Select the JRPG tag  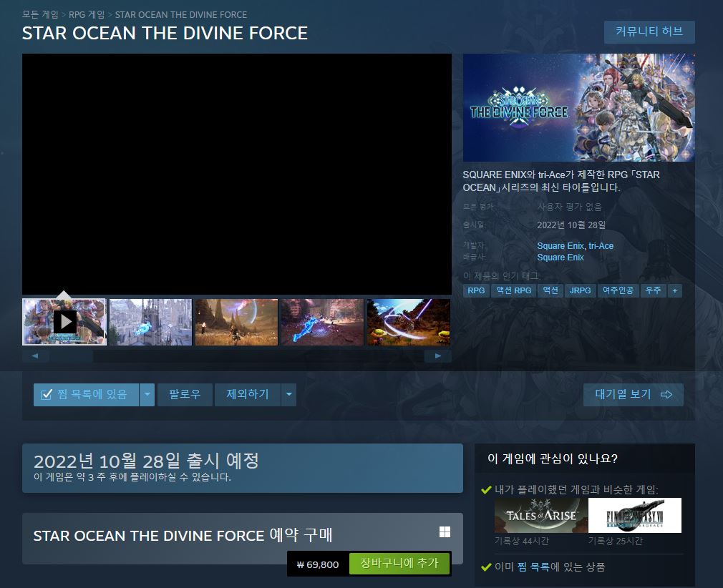click(580, 290)
